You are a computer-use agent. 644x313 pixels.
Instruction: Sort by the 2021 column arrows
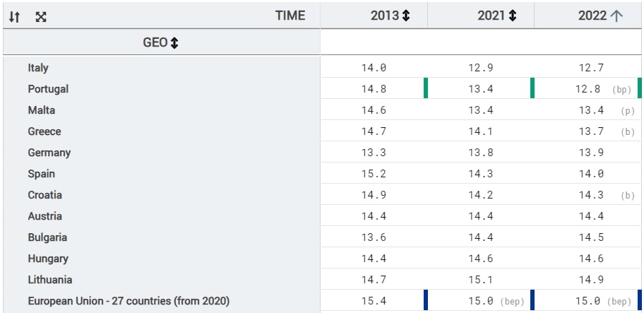[x=513, y=16]
